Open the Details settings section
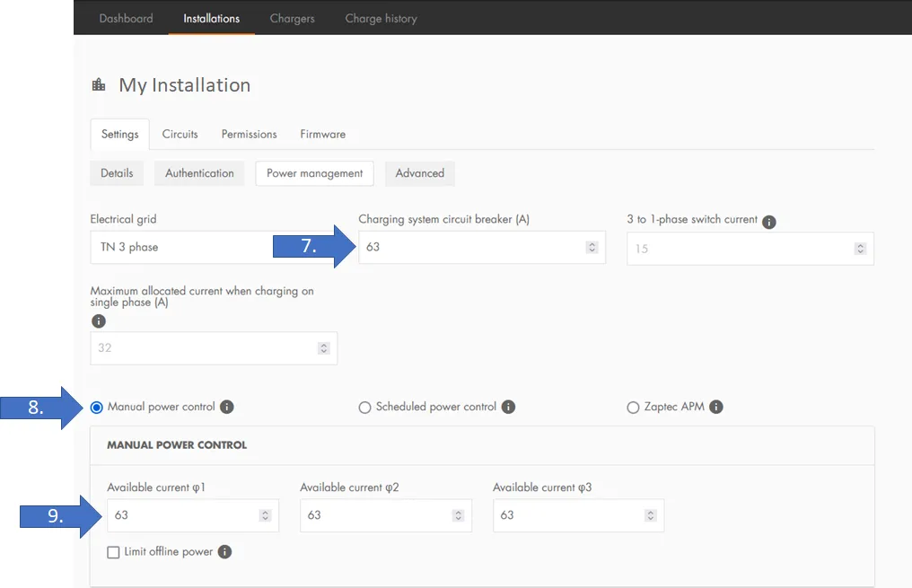 (117, 173)
